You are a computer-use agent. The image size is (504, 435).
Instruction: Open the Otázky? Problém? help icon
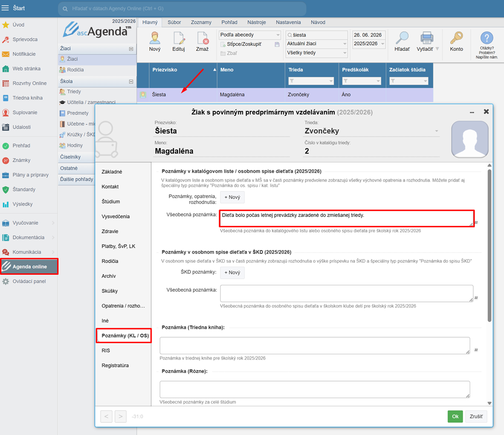click(x=487, y=38)
